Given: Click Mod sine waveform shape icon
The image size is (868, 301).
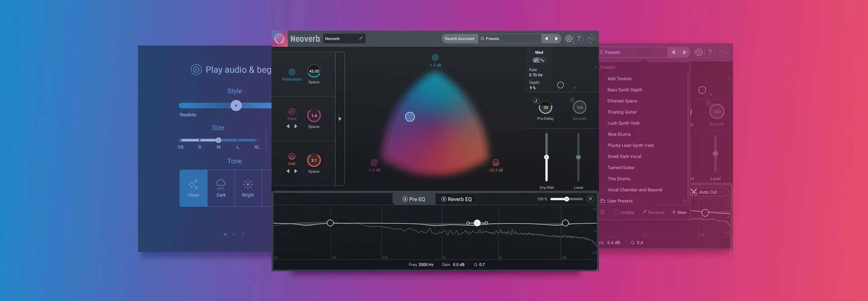Looking at the screenshot, I should click(542, 60).
